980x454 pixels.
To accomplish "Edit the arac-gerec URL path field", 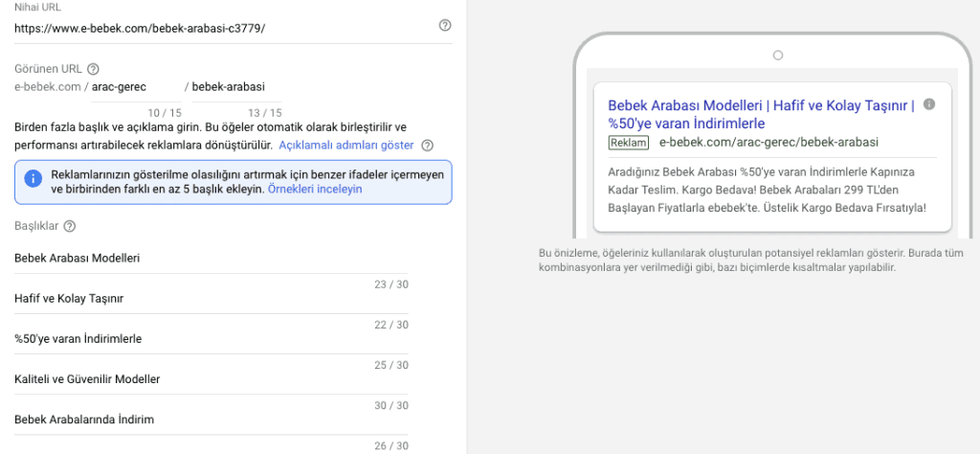I will pos(134,87).
